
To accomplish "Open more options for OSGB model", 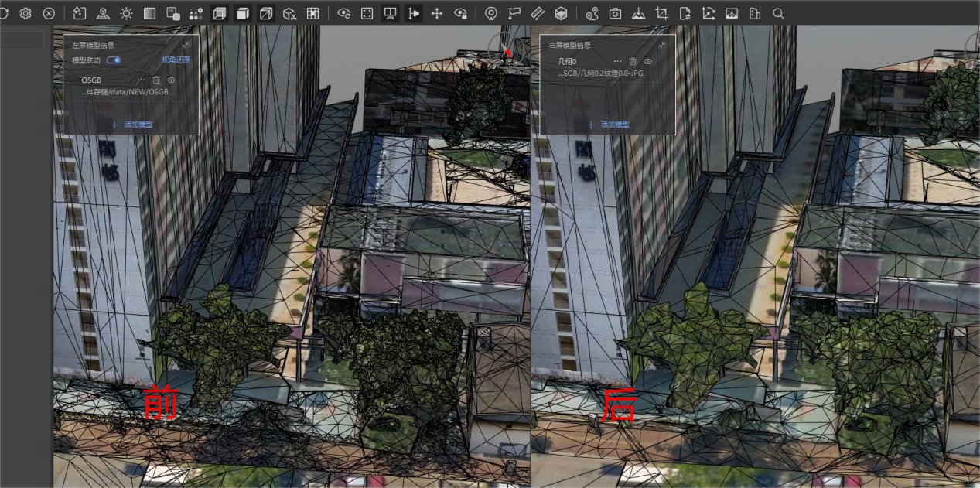I will coord(141,80).
